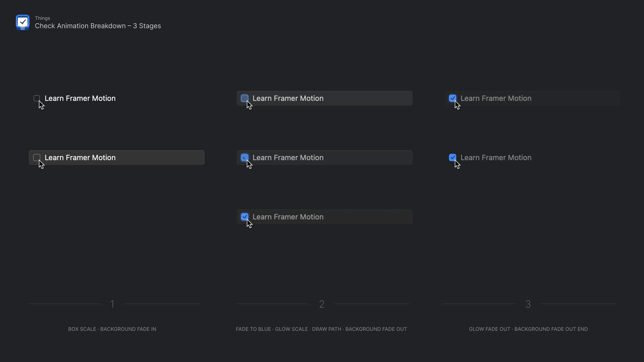Uncheck stage 3 checked box in faintly highlighted row
Viewport: 644px width, 362px height.
(x=453, y=98)
